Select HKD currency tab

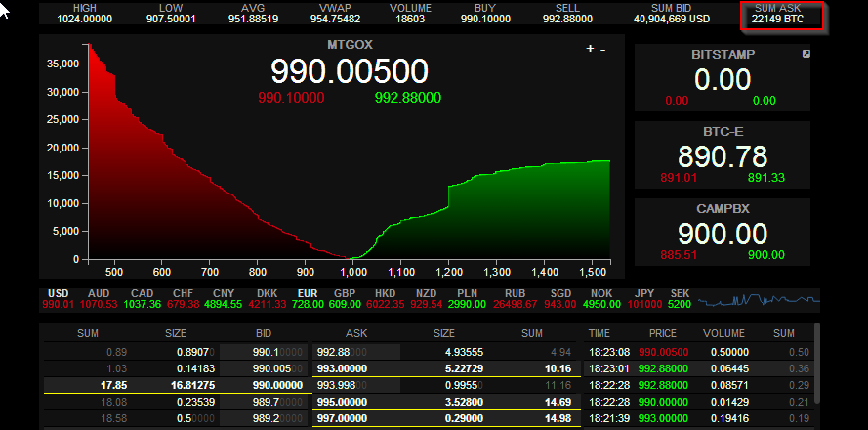[386, 299]
